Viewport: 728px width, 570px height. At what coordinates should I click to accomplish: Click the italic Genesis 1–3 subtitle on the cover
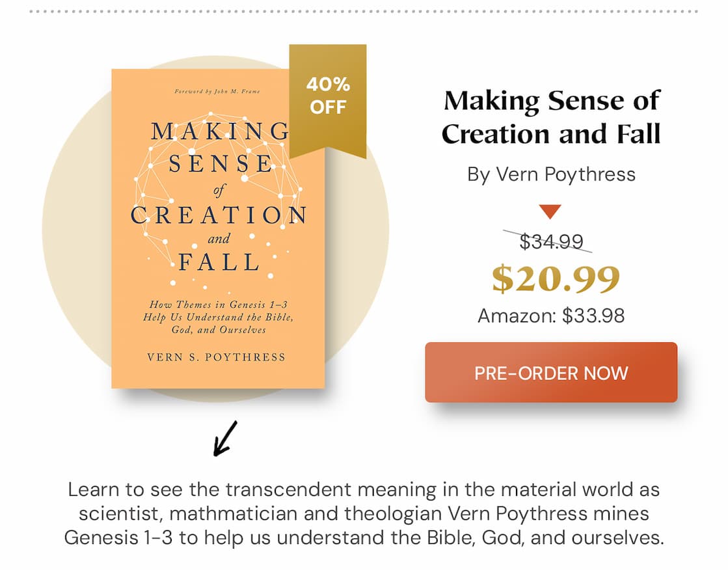pos(218,317)
